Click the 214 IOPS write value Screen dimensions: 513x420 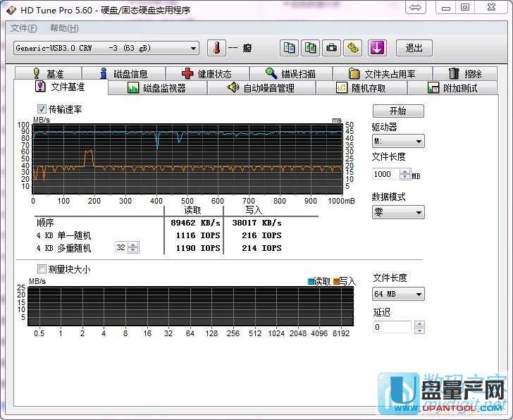click(261, 248)
